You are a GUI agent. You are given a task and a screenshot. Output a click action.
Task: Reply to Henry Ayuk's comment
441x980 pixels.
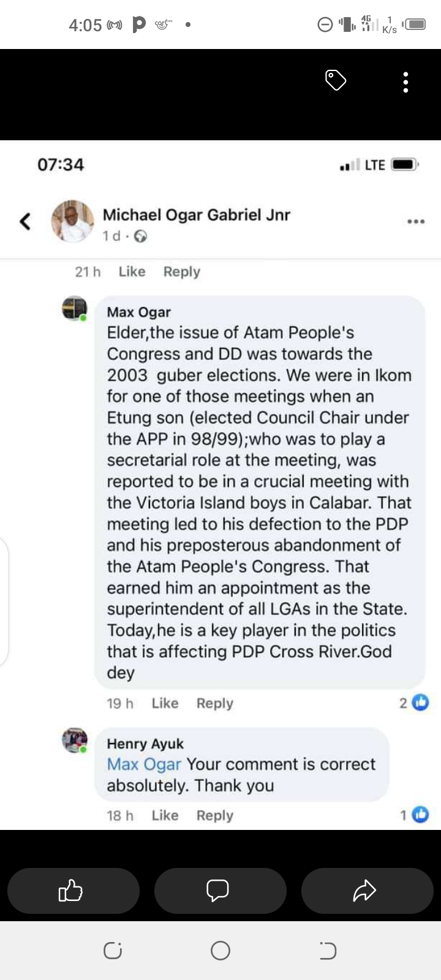click(x=214, y=815)
